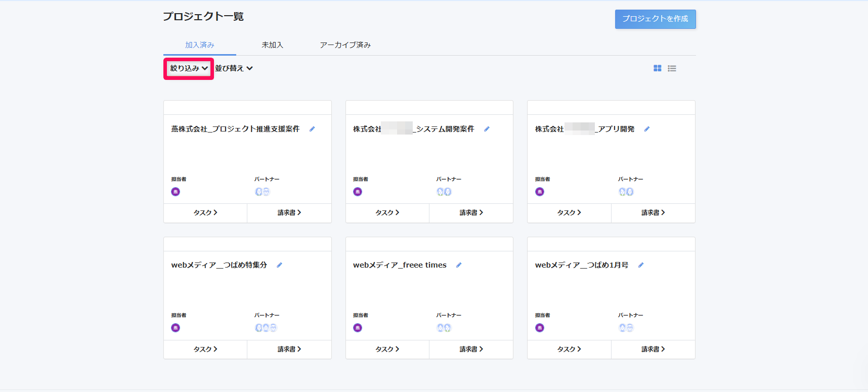The height and width of the screenshot is (392, 868).
Task: Click partner avatars in つばめ1月号 card
Action: coord(626,328)
